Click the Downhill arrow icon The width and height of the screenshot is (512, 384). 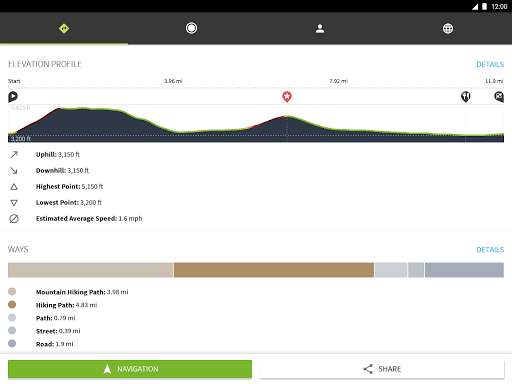14,170
